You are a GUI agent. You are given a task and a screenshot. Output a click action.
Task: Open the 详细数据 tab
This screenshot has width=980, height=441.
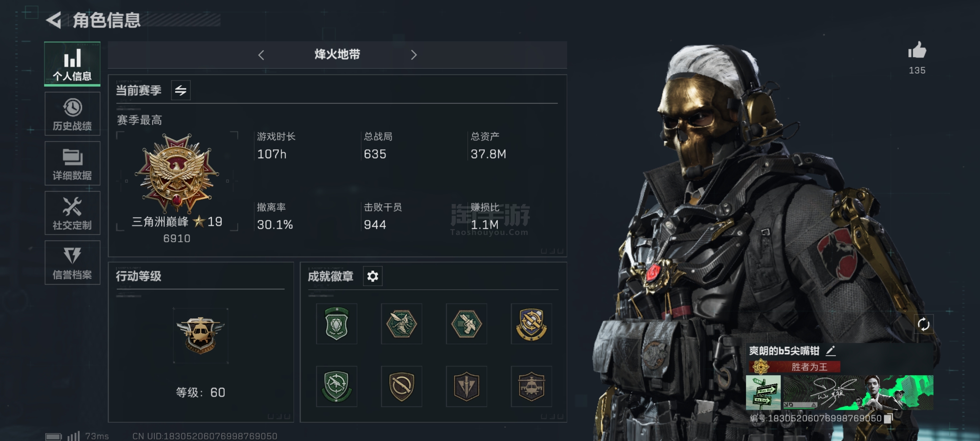pos(72,164)
